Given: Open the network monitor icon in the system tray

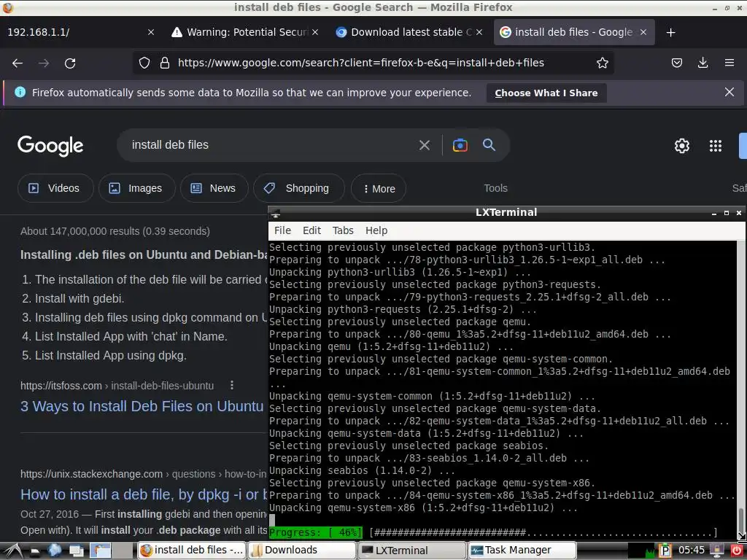Looking at the screenshot, I should (717, 551).
